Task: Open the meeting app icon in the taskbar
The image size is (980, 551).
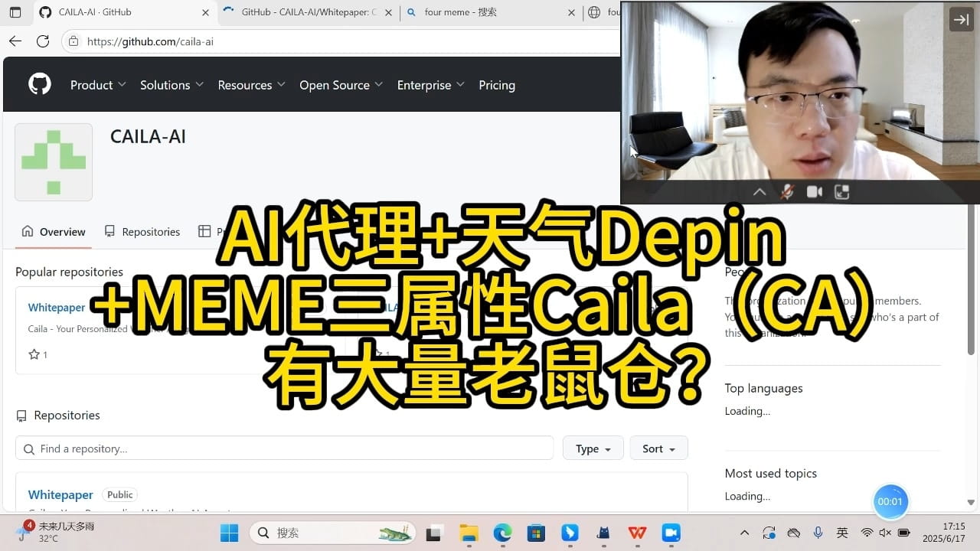Action: coord(671,533)
